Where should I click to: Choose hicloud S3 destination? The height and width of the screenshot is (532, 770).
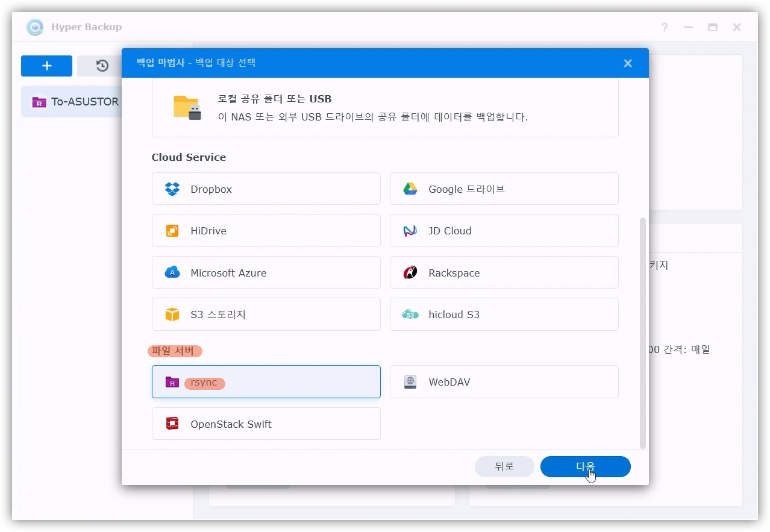coord(504,315)
